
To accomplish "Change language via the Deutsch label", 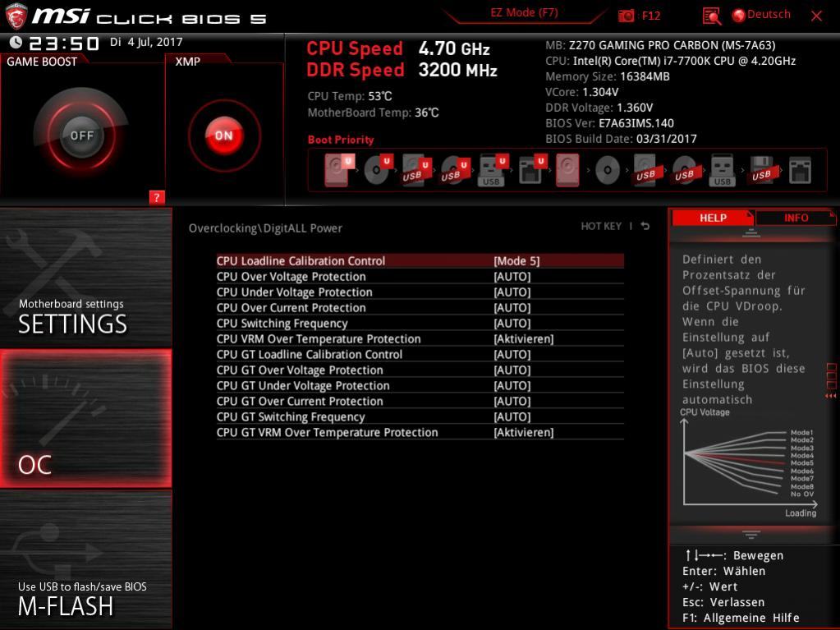I will click(769, 15).
